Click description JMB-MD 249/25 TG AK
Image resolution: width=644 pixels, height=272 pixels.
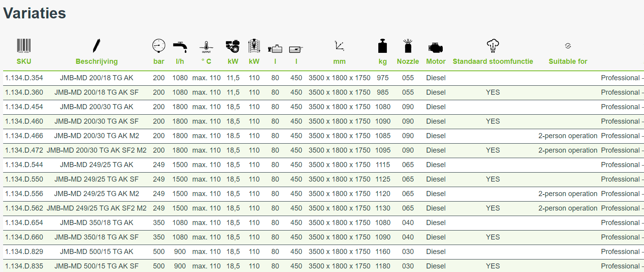click(97, 165)
